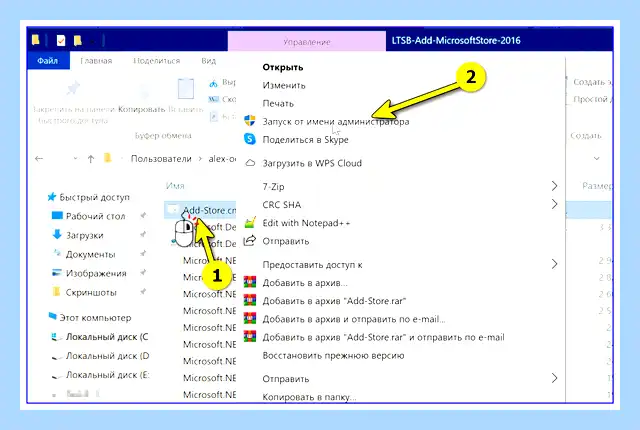The height and width of the screenshot is (430, 640).
Task: Choose Восстановить прежнюю версию
Action: (x=333, y=355)
